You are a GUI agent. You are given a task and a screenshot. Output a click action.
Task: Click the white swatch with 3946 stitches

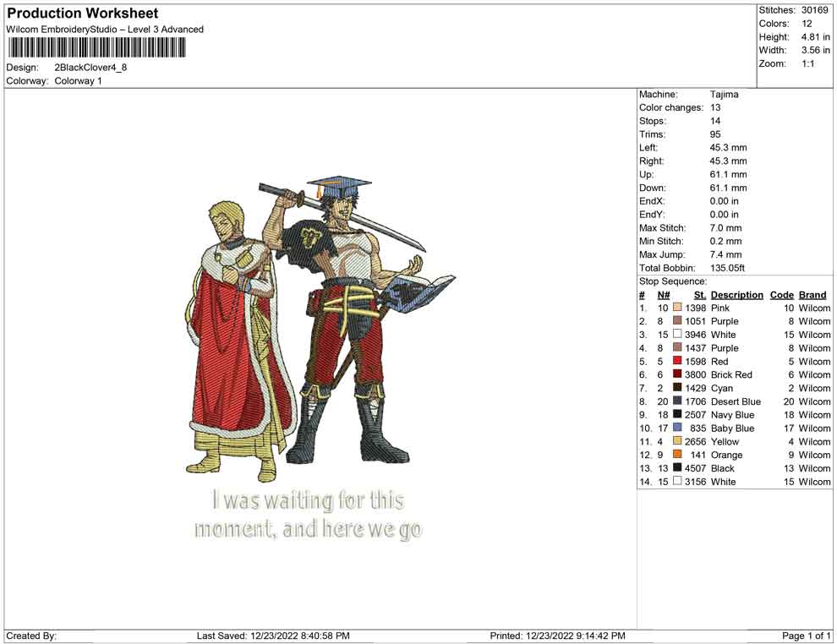(x=677, y=334)
